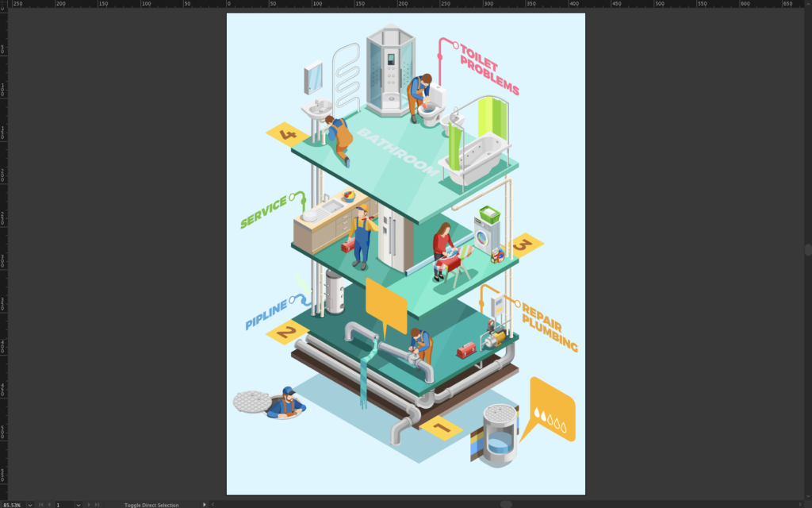Click the REPAIR PLUMBING orange label
812x508 pixels.
pyautogui.click(x=550, y=328)
